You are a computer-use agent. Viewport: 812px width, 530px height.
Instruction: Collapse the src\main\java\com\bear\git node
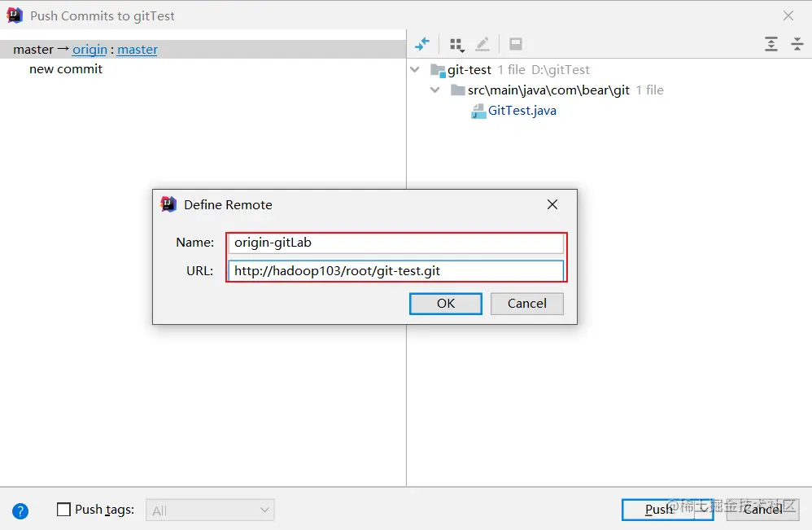(435, 90)
